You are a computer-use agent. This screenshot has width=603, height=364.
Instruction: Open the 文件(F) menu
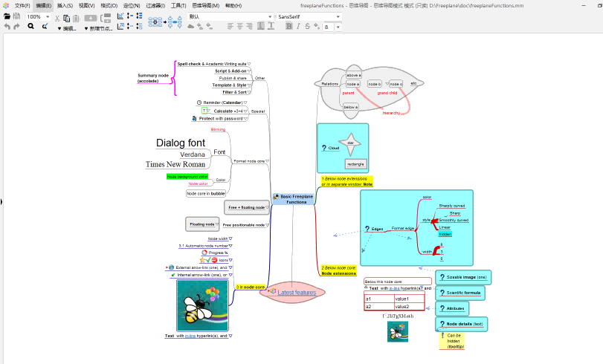pyautogui.click(x=22, y=6)
